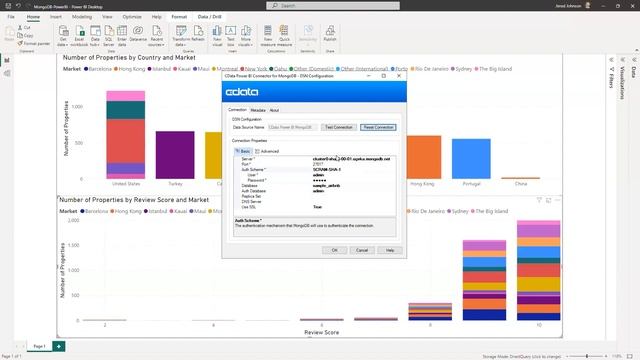
Task: Click the Get data icon in ribbon
Action: click(63, 36)
